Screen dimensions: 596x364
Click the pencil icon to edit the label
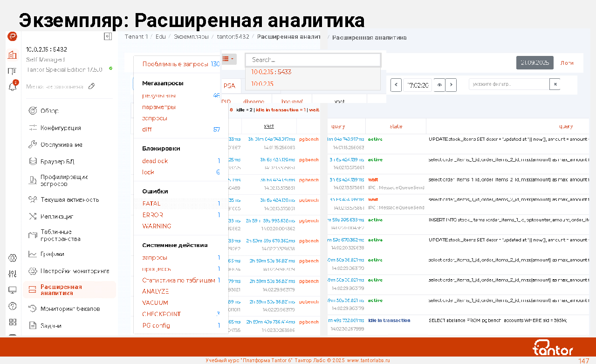pos(92,86)
